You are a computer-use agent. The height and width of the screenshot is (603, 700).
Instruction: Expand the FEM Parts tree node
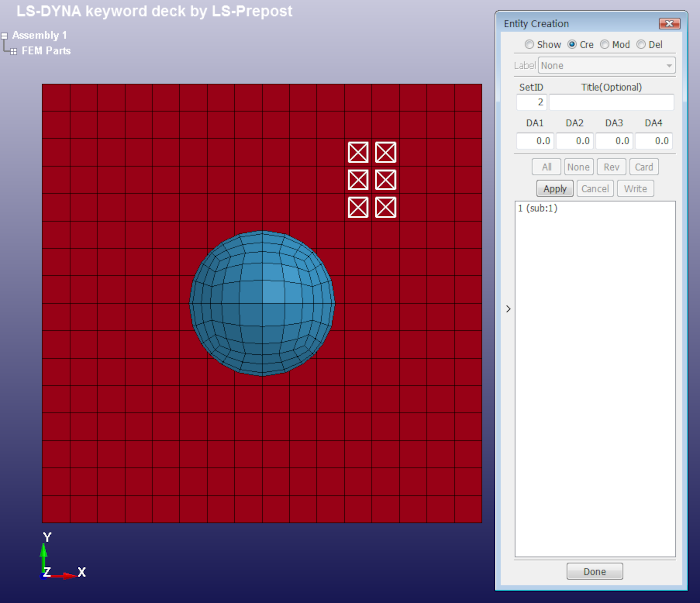point(13,51)
